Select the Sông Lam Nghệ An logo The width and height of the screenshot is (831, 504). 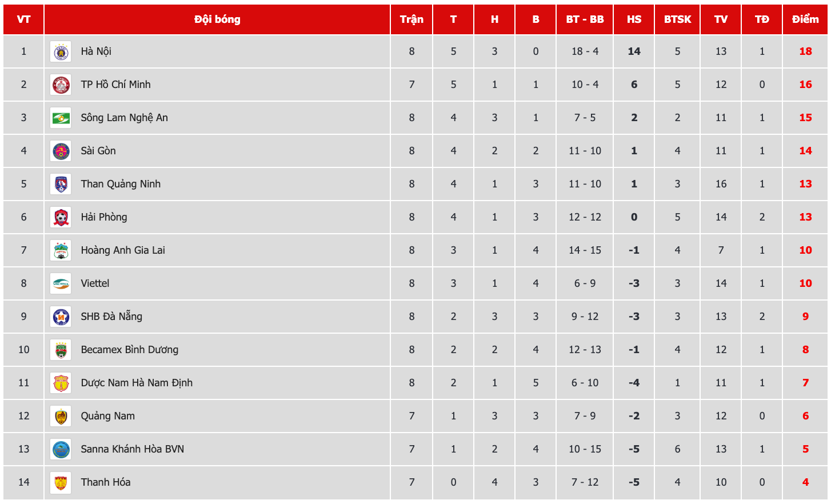61,118
